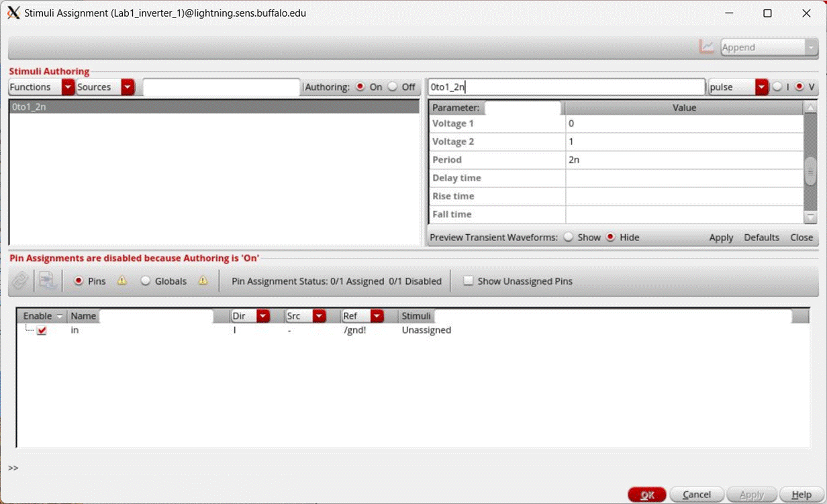Turn Authoring Off
The height and width of the screenshot is (504, 827).
393,87
